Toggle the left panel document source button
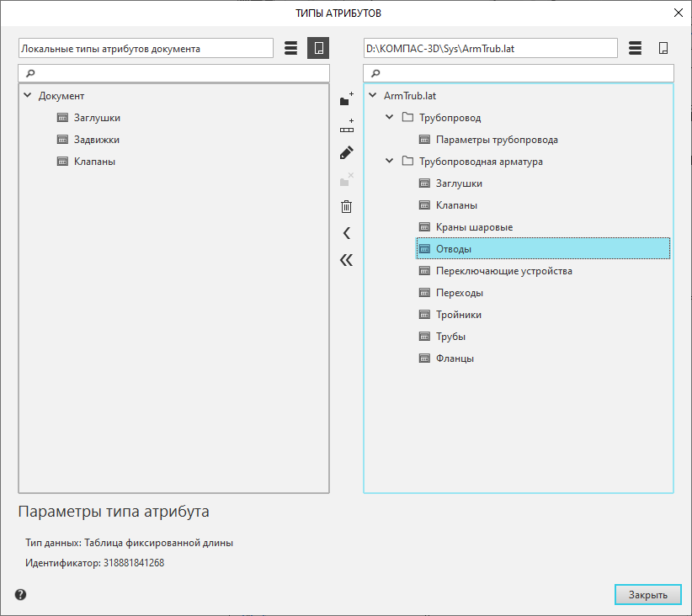 pyautogui.click(x=318, y=48)
